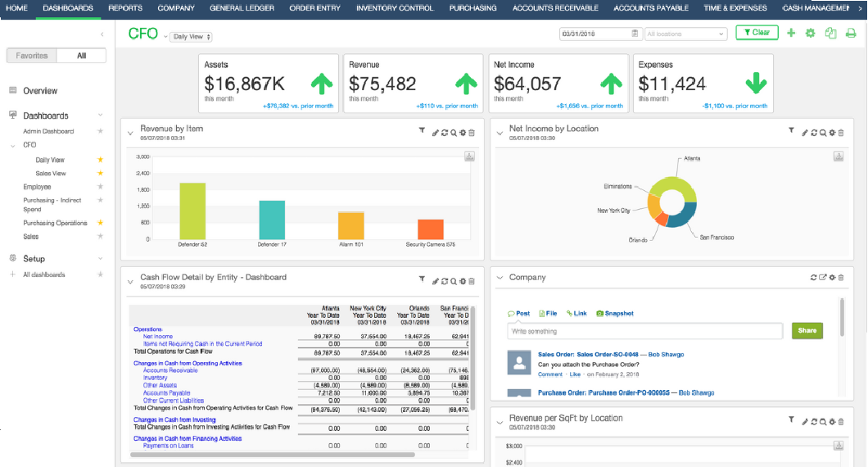This screenshot has height=467, width=868.
Task: Open Company widget in new window icon
Action: 823,278
